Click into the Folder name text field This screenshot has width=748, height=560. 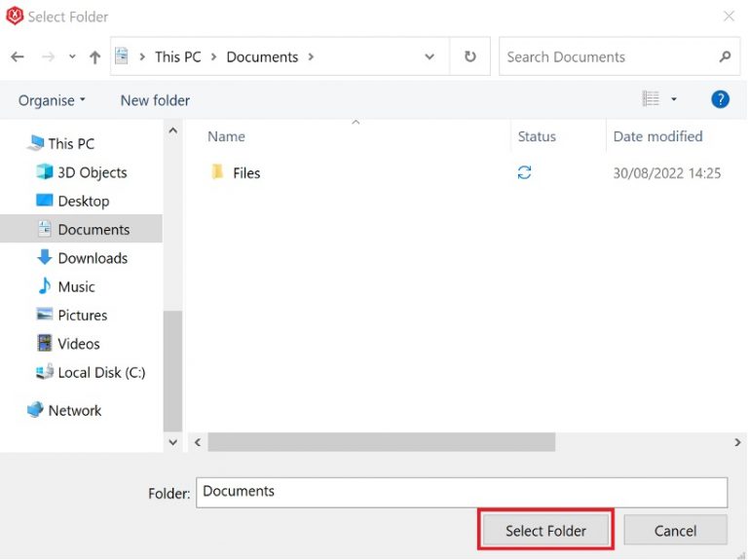point(461,492)
